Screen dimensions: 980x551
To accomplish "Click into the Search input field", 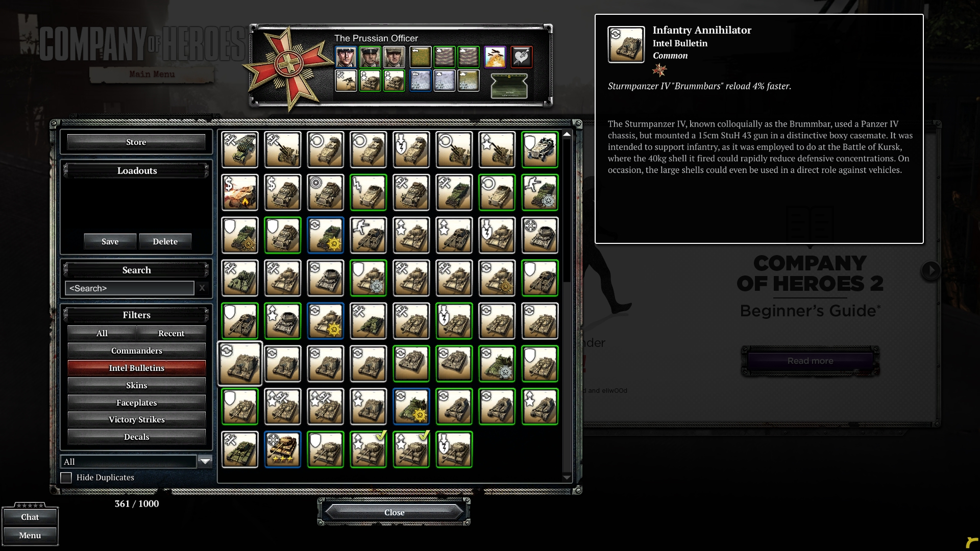I will (129, 288).
